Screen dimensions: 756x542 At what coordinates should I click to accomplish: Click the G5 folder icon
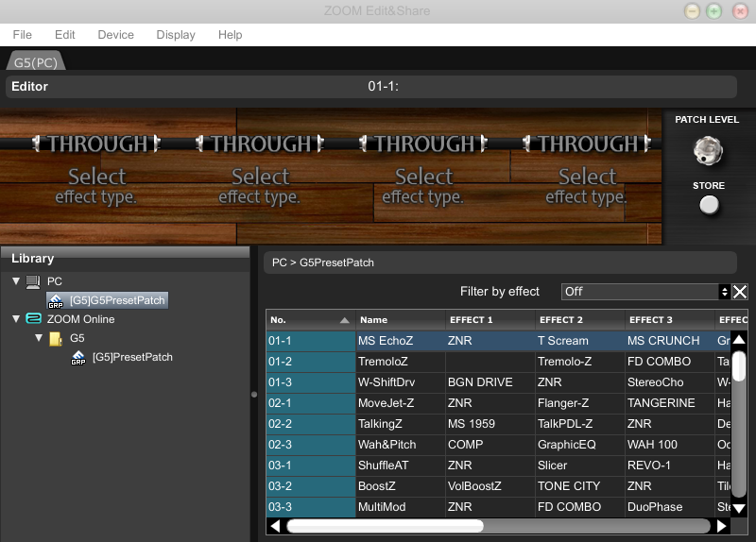[56, 338]
